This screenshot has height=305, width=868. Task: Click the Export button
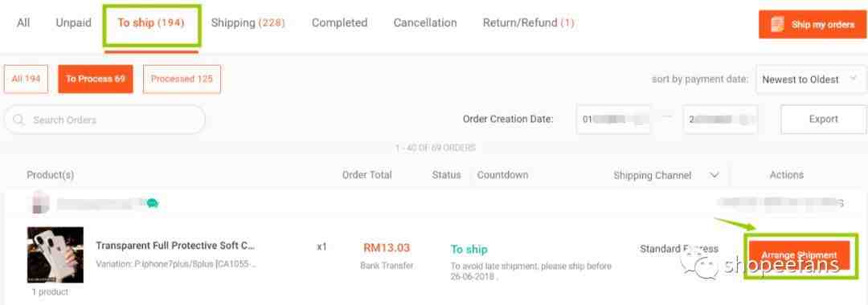(823, 120)
